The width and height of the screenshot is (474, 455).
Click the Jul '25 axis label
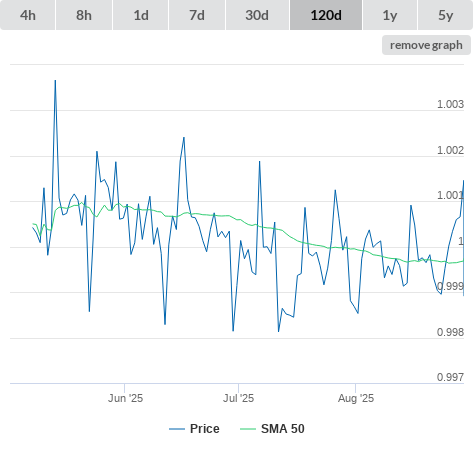point(238,398)
